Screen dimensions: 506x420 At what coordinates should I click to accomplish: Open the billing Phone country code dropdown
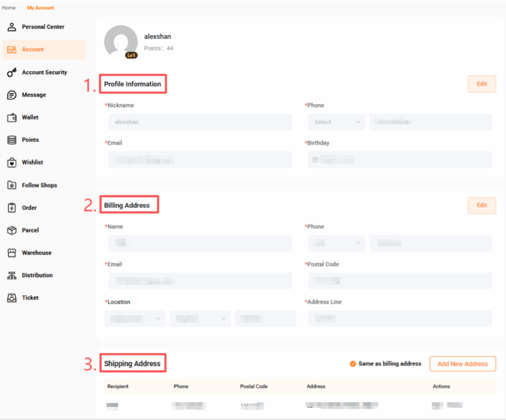click(337, 243)
